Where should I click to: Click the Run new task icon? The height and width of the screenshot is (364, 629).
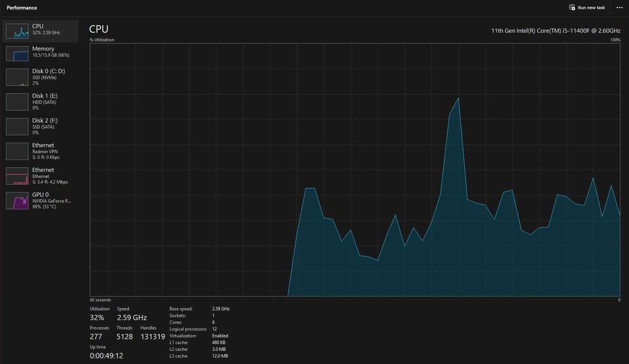[x=572, y=7]
